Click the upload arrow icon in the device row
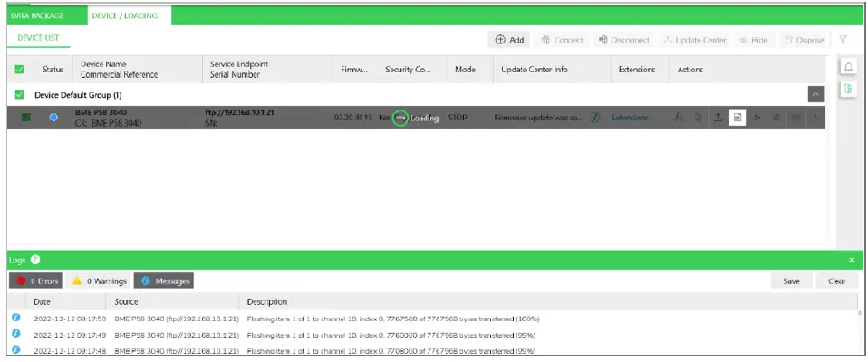The height and width of the screenshot is (362, 868). pos(718,117)
